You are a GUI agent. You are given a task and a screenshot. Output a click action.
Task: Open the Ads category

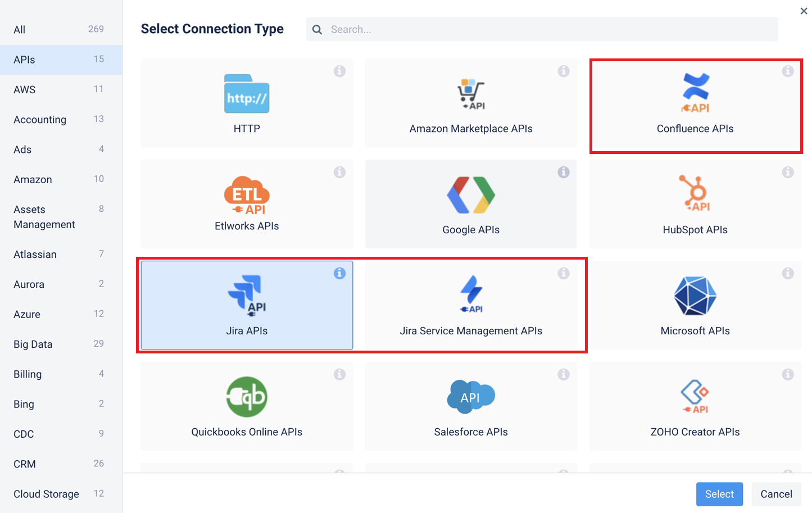61,149
